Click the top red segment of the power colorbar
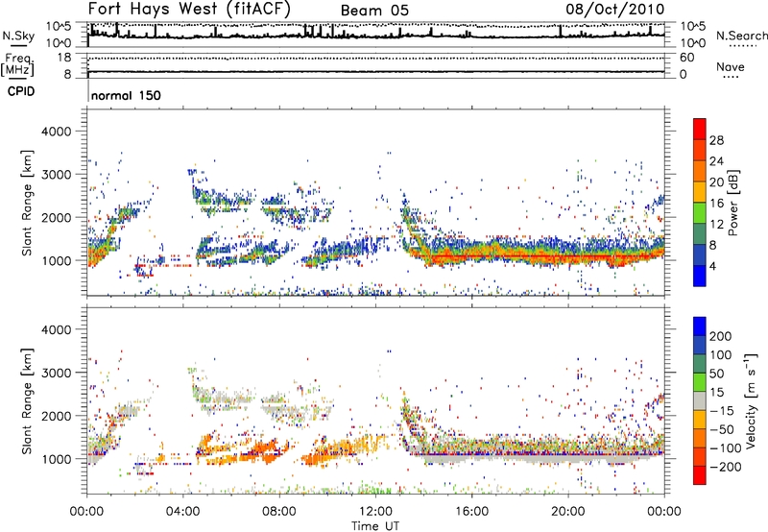Viewport: 768px width, 532px height. point(700,129)
